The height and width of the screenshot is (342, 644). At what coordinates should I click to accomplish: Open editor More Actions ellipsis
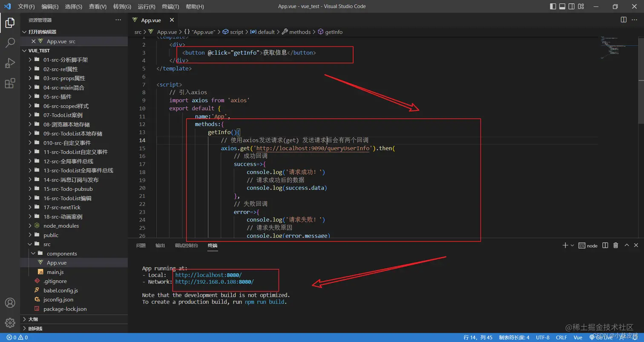click(635, 20)
